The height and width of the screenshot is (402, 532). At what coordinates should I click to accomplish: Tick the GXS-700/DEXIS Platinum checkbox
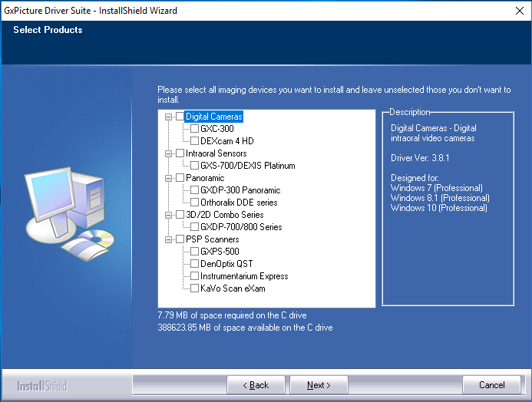(194, 166)
